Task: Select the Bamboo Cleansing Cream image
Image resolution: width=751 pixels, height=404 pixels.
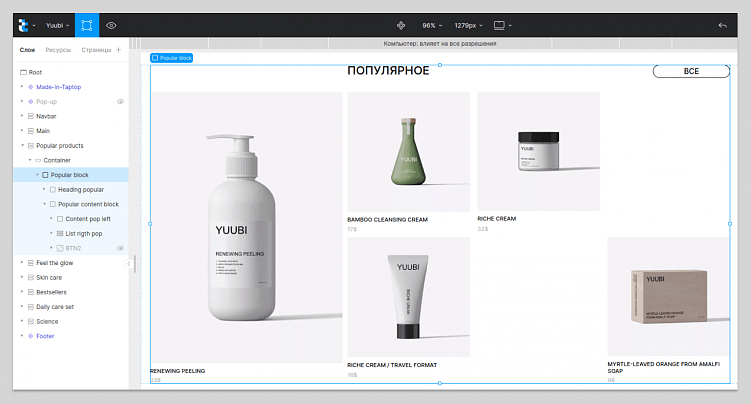Action: pyautogui.click(x=409, y=152)
